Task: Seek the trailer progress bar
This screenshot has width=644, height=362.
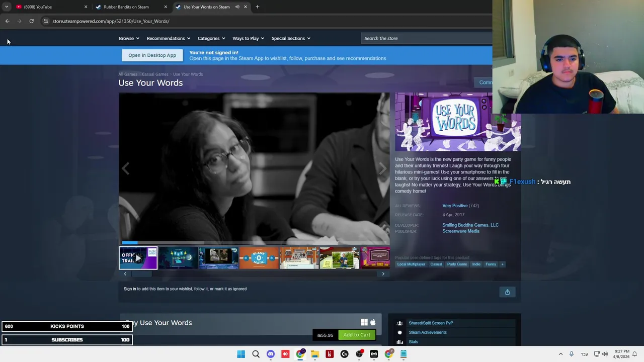Action: (254, 243)
